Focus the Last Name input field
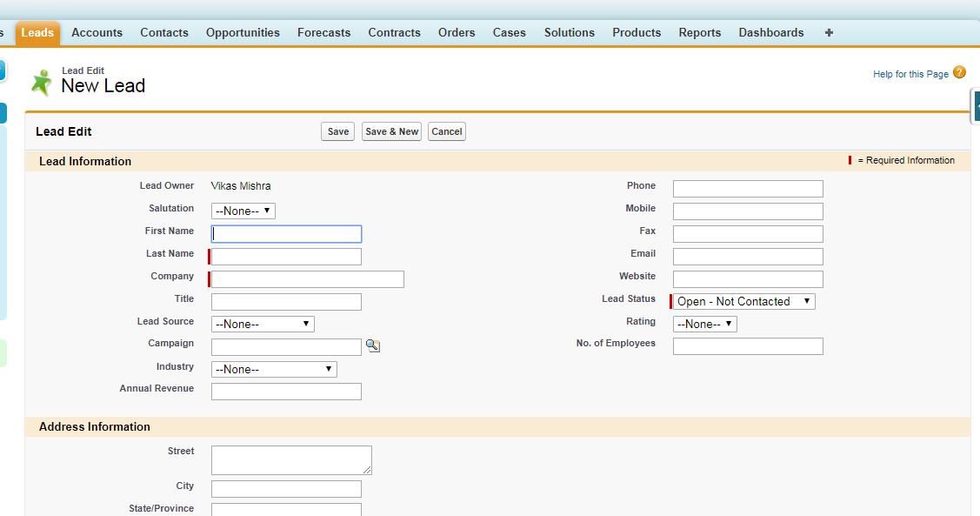980x516 pixels. [286, 257]
